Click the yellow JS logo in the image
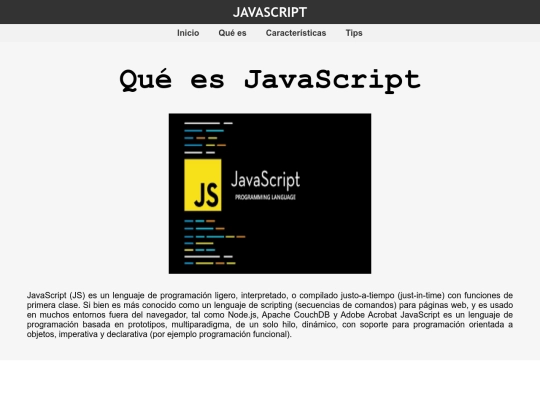 pos(203,185)
